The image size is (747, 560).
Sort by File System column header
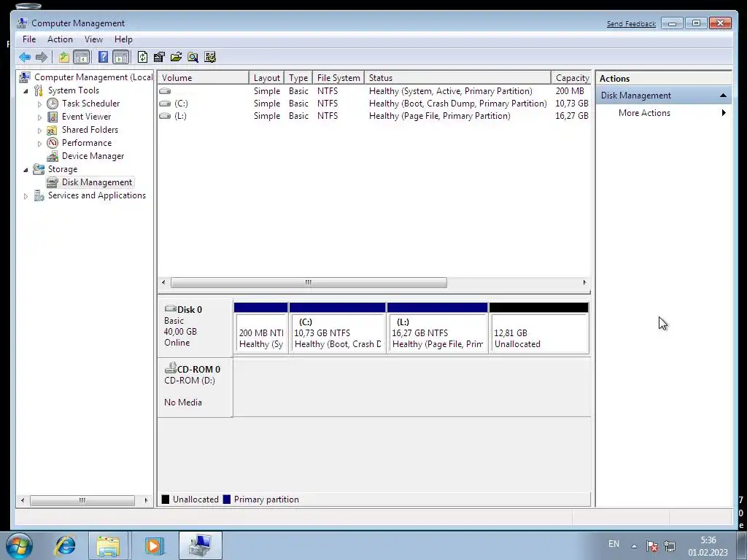[x=338, y=77]
